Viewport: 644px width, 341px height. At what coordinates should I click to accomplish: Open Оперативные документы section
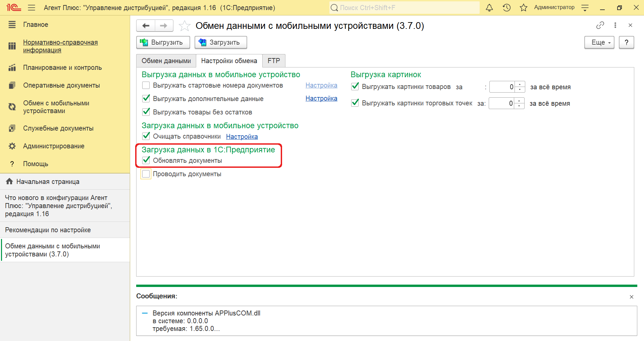click(x=61, y=85)
